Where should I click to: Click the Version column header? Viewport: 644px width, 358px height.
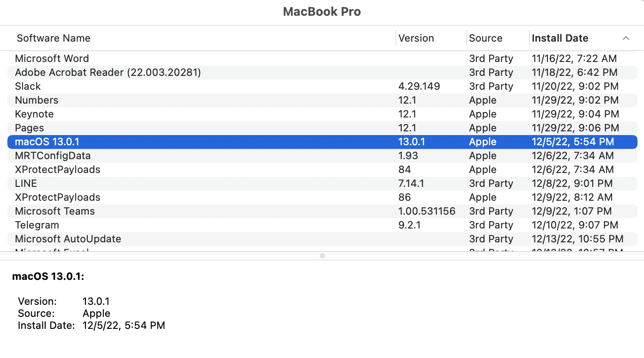[416, 38]
